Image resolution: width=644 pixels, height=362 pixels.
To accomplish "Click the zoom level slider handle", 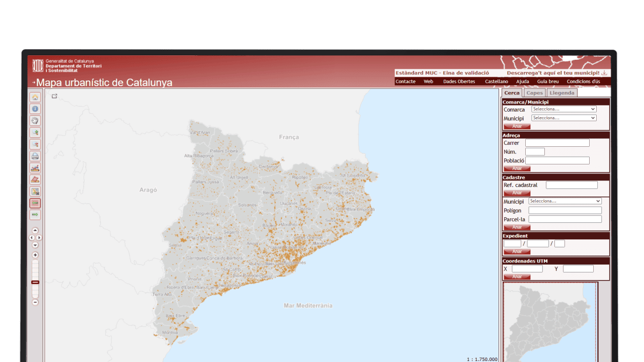I will click(x=35, y=283).
